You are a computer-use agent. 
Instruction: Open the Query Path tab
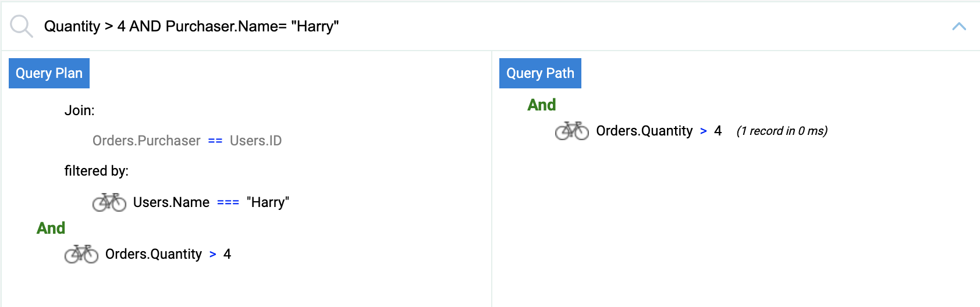[x=540, y=73]
